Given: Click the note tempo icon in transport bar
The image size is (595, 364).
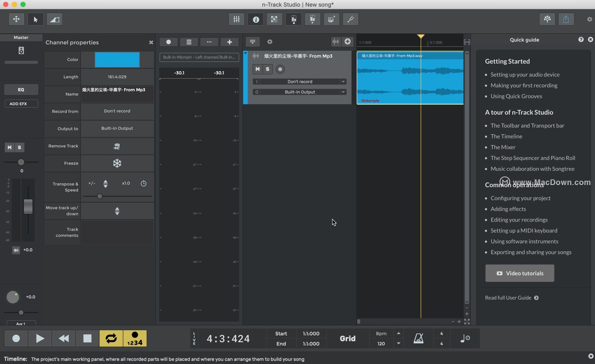Looking at the screenshot, I should (465, 338).
